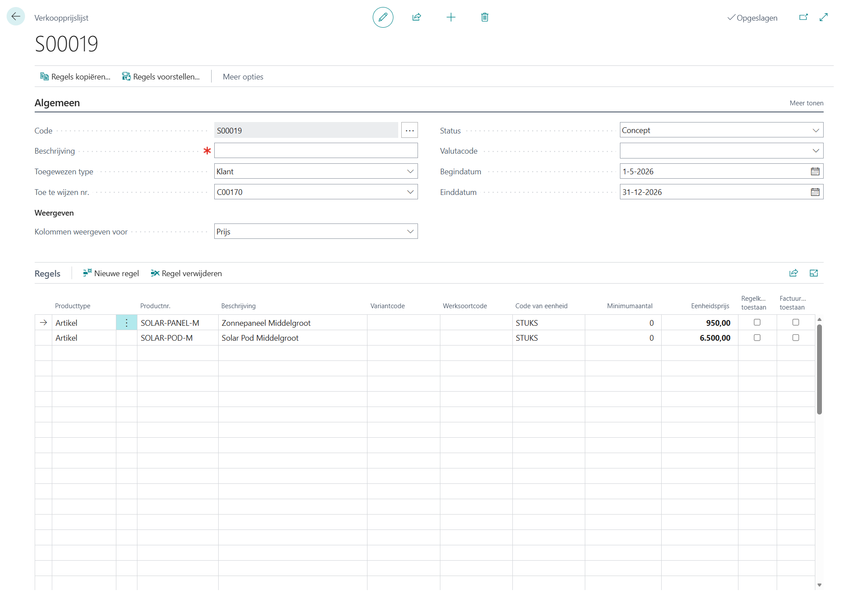
Task: Click the trash can delete icon
Action: pos(484,18)
